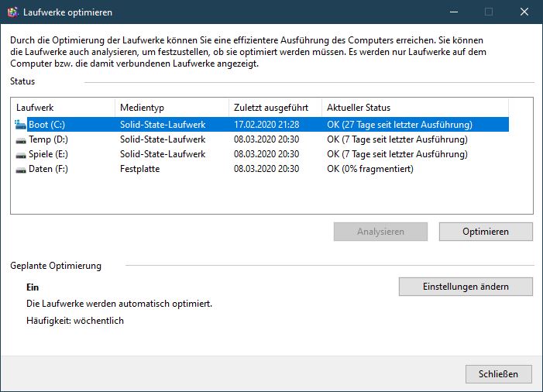Click the Temp (D:) drive icon

coord(20,139)
